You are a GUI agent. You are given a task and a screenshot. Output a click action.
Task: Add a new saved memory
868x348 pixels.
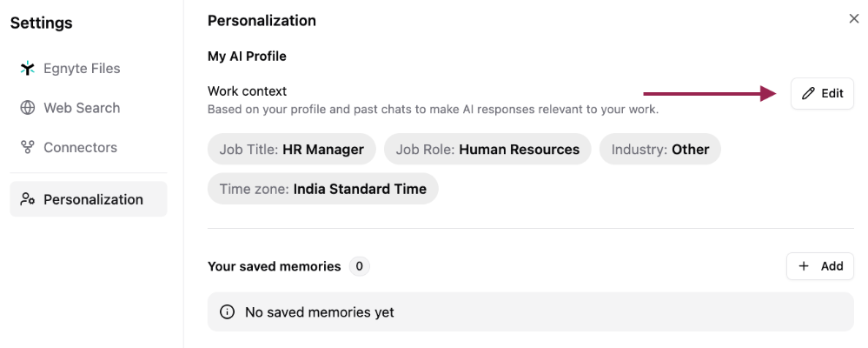820,266
